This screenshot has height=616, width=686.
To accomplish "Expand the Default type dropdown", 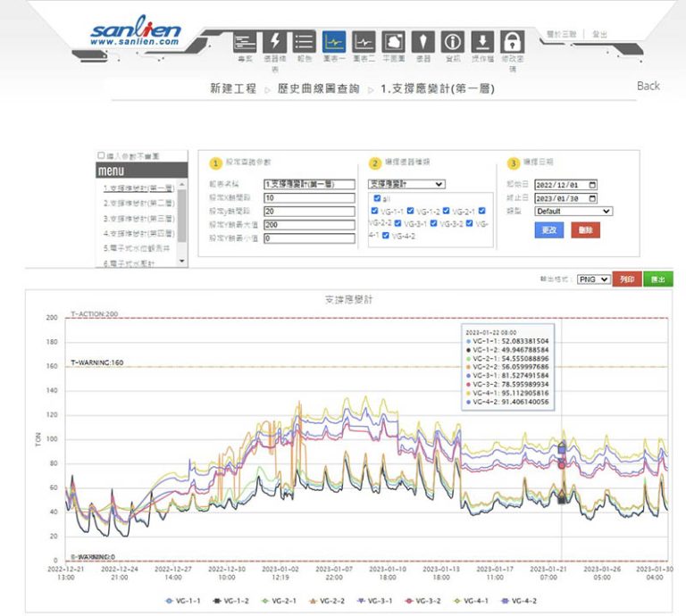I will [573, 212].
